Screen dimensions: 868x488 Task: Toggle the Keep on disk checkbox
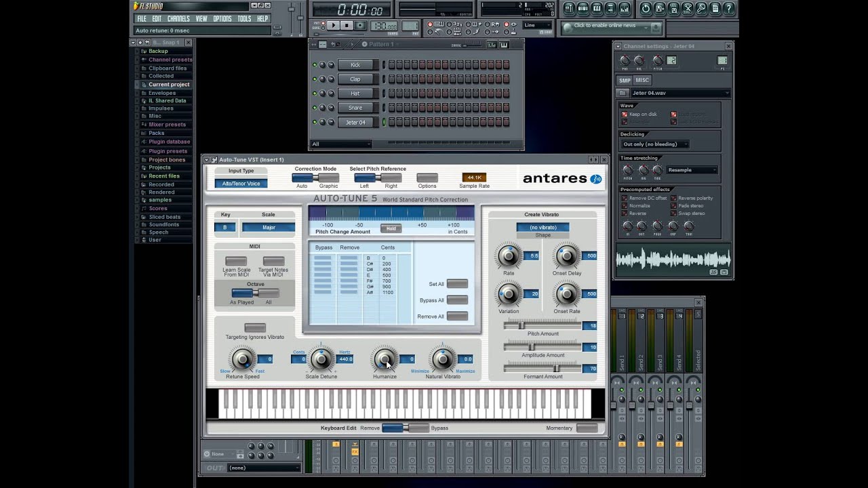625,115
